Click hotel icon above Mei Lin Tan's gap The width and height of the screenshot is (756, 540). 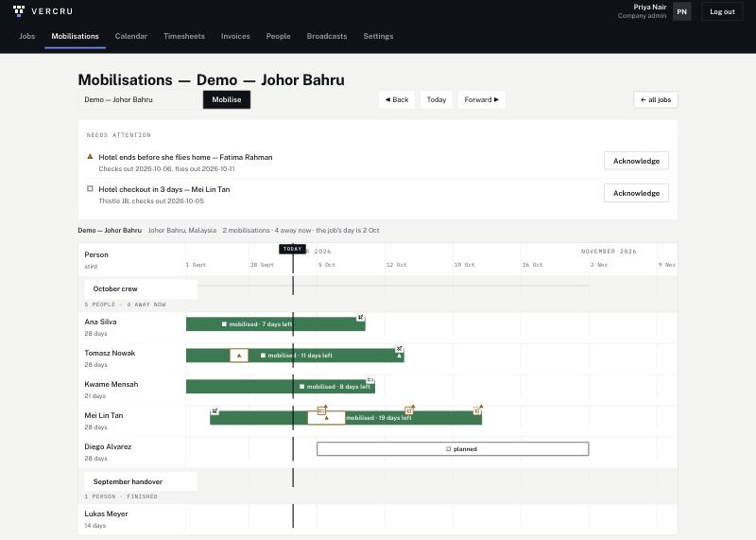321,410
